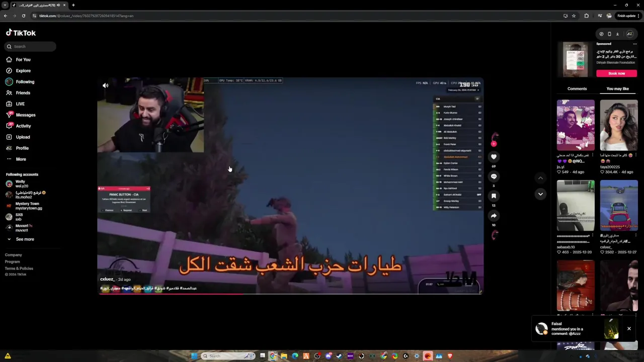Click the TikTok logo

(x=21, y=33)
